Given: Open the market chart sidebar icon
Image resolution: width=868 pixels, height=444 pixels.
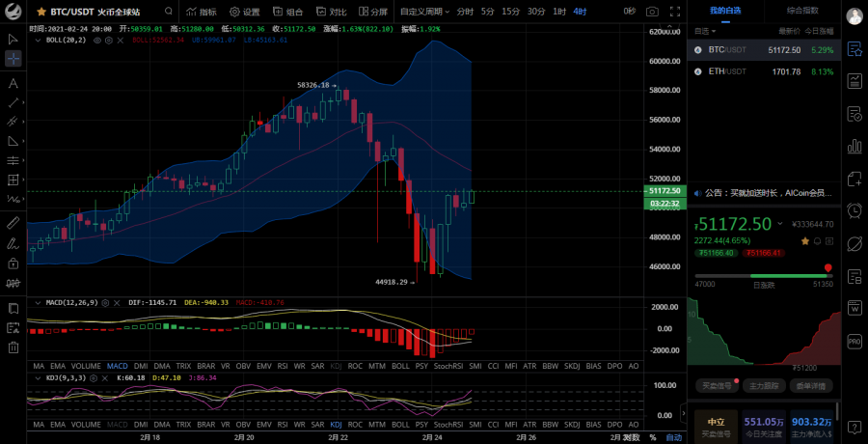Looking at the screenshot, I should pos(854,81).
